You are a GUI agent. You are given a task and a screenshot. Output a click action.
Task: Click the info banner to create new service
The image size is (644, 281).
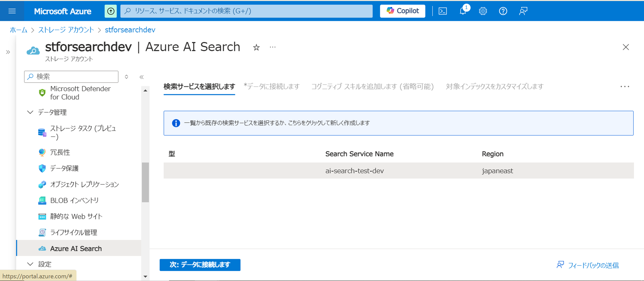398,123
